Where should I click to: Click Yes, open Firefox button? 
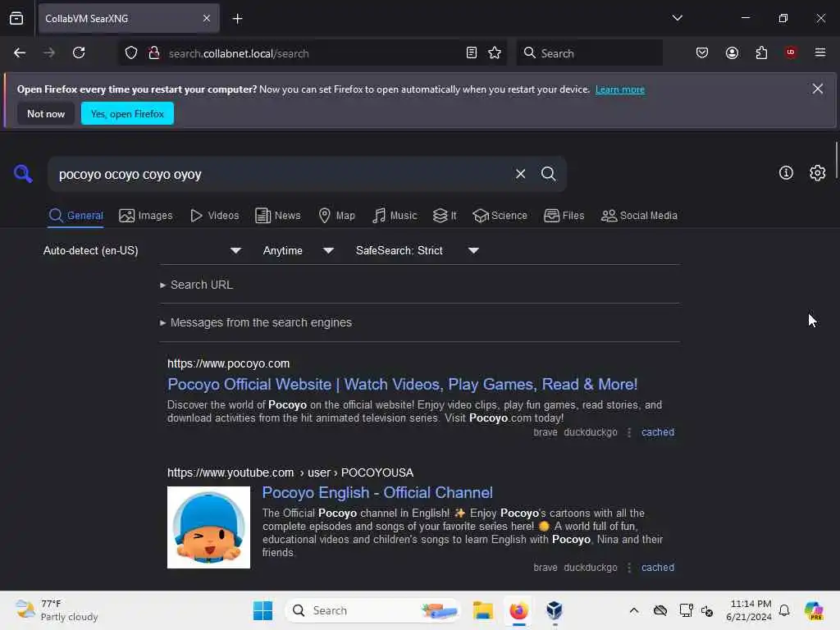point(127,113)
